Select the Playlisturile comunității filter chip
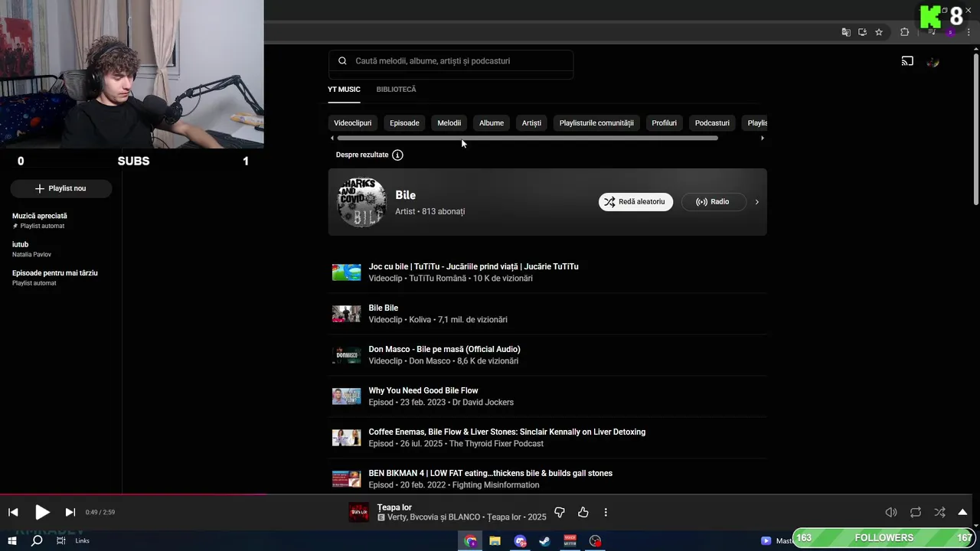 pyautogui.click(x=596, y=123)
